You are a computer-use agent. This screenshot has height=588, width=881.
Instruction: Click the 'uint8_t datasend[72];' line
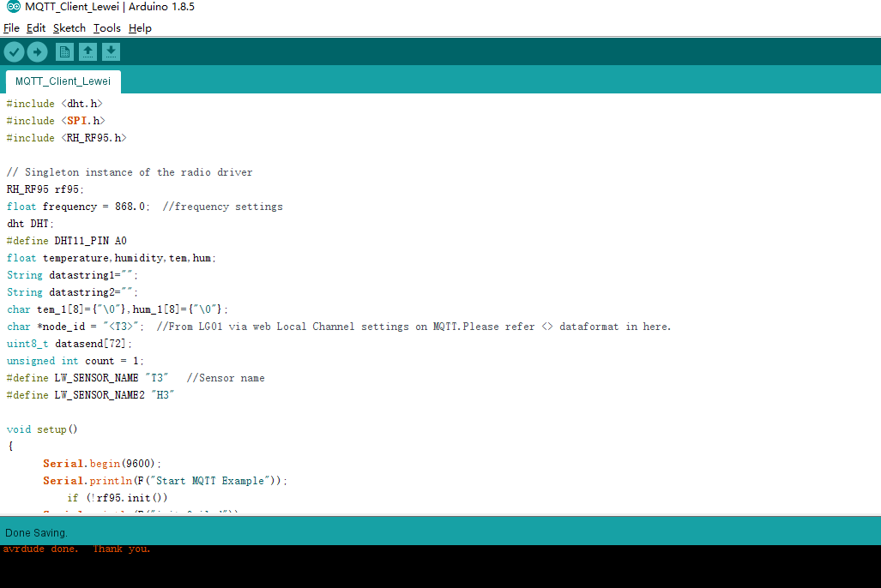(x=69, y=344)
